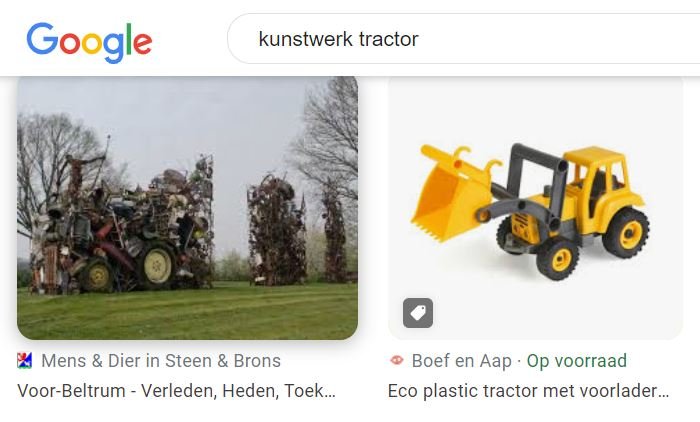Screen dimensions: 700x422
Task: Click the rear wheel of the yellow toy tractor
Action: tap(626, 233)
